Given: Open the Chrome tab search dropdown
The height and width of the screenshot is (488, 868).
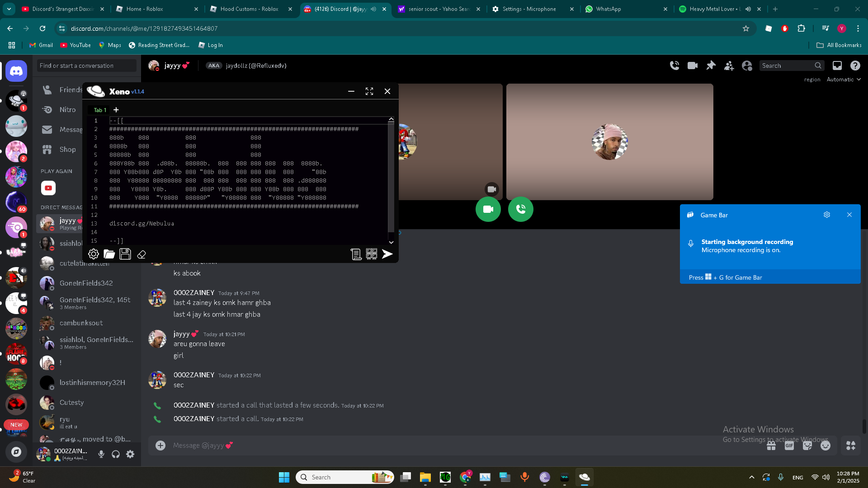Looking at the screenshot, I should [9, 9].
